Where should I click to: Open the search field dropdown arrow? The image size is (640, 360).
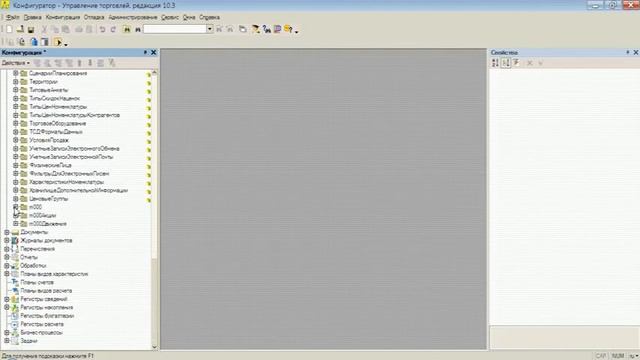(x=210, y=29)
